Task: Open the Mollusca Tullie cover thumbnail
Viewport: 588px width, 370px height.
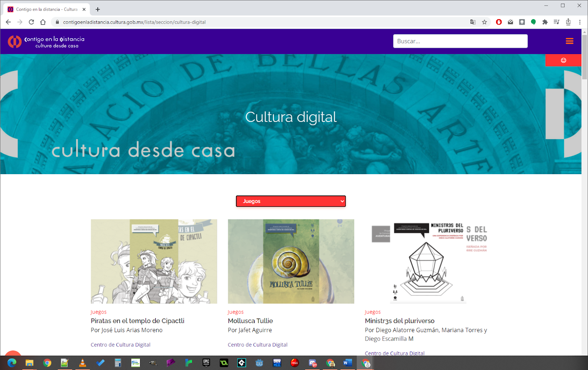Action: coord(291,261)
